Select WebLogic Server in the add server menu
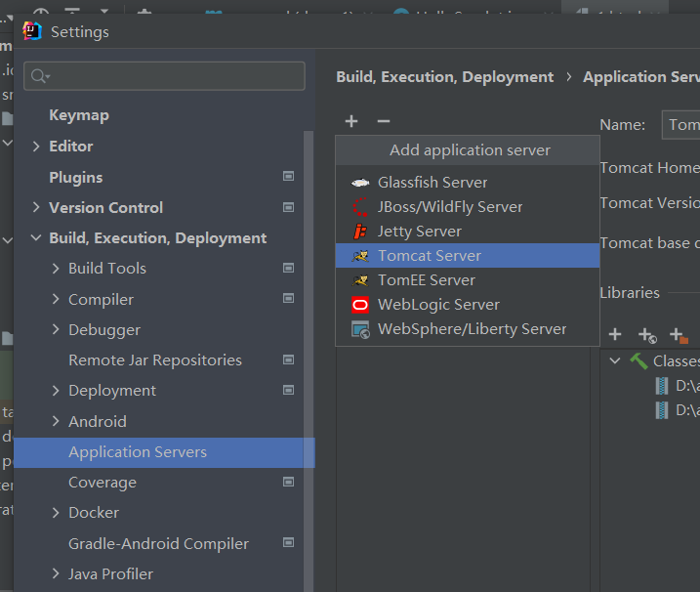This screenshot has height=592, width=700. (x=437, y=305)
